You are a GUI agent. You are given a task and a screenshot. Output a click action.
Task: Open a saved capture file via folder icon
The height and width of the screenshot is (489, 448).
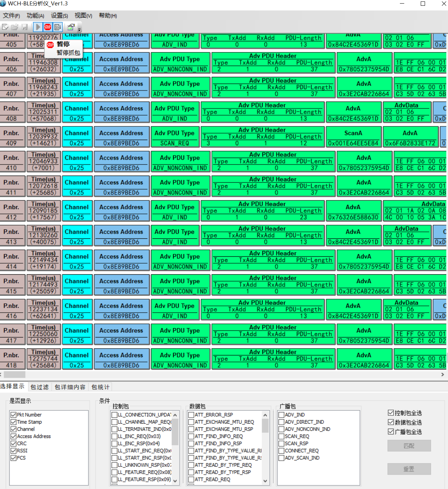(14, 27)
